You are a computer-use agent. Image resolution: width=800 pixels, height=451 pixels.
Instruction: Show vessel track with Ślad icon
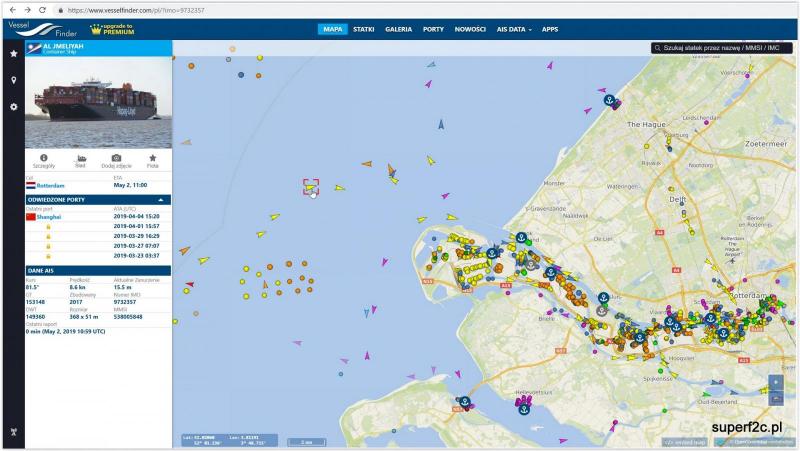click(x=81, y=158)
